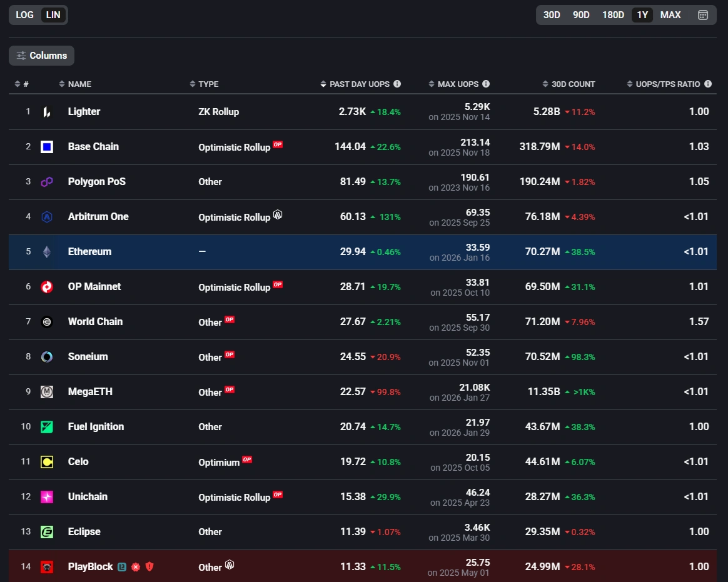Switch chart scale to LIN
Image resolution: width=728 pixels, height=582 pixels.
tap(53, 15)
